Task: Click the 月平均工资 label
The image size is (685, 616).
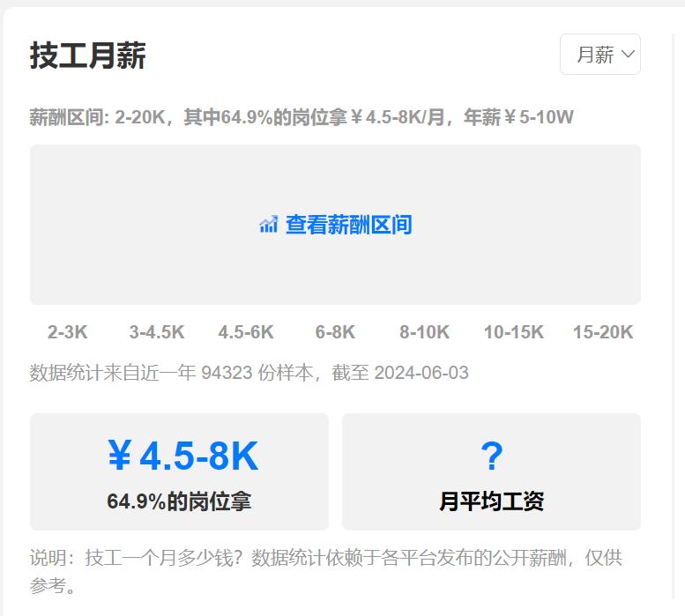Action: point(491,501)
